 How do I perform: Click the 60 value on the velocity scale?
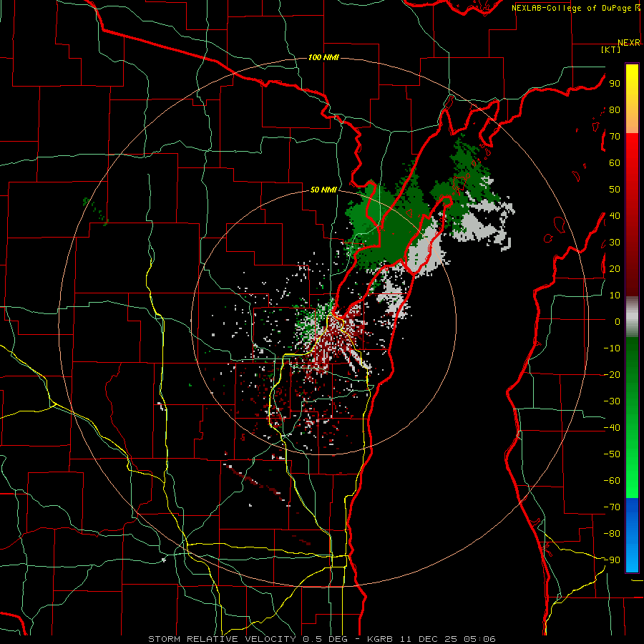pyautogui.click(x=615, y=163)
